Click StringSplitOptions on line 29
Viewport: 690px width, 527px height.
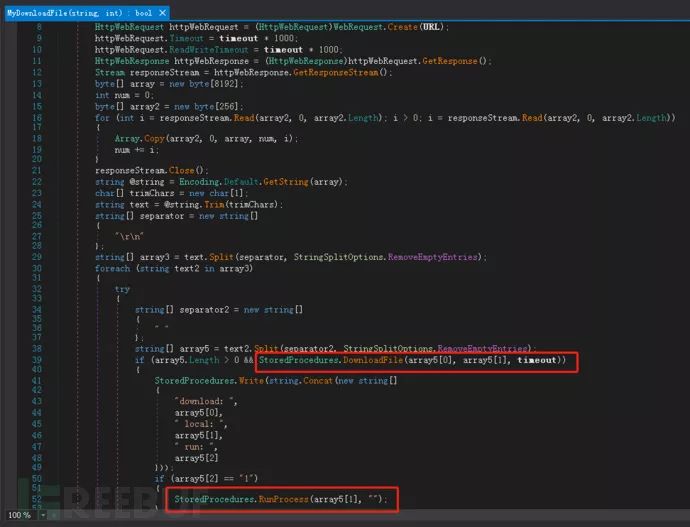point(338,257)
